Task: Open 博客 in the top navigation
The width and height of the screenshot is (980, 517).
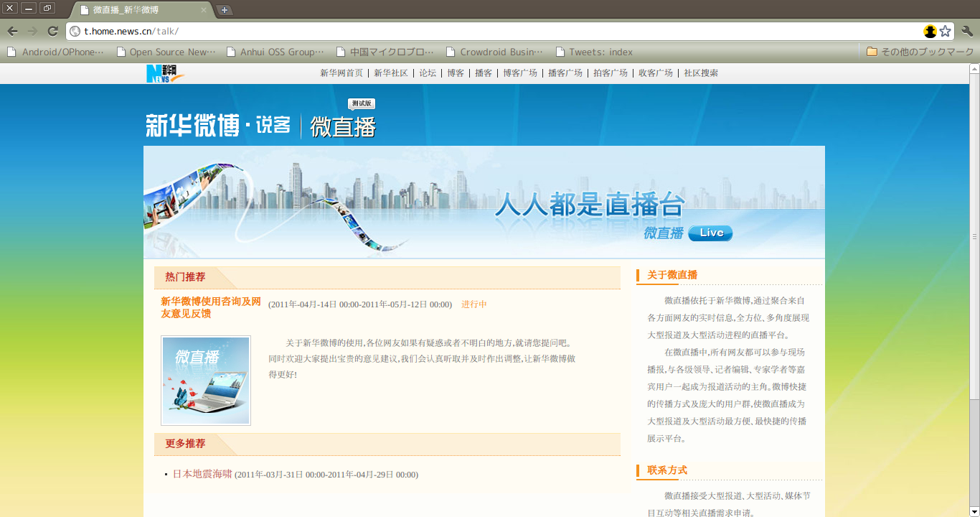Action: [x=456, y=73]
